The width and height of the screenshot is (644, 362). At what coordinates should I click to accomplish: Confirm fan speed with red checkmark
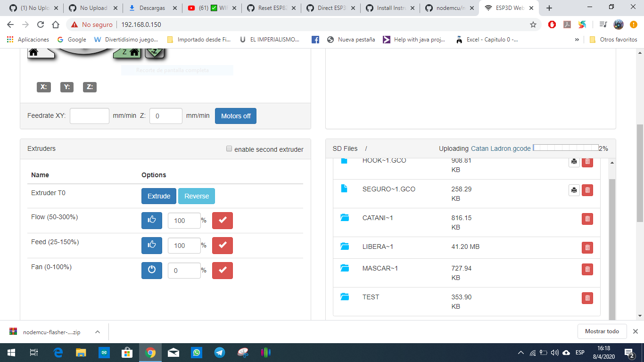coord(222,270)
